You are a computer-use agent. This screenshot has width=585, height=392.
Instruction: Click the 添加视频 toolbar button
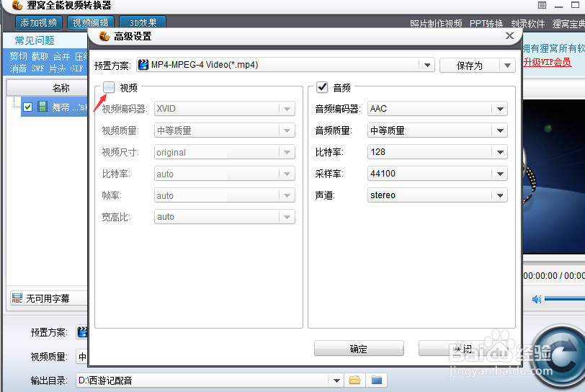[x=38, y=23]
